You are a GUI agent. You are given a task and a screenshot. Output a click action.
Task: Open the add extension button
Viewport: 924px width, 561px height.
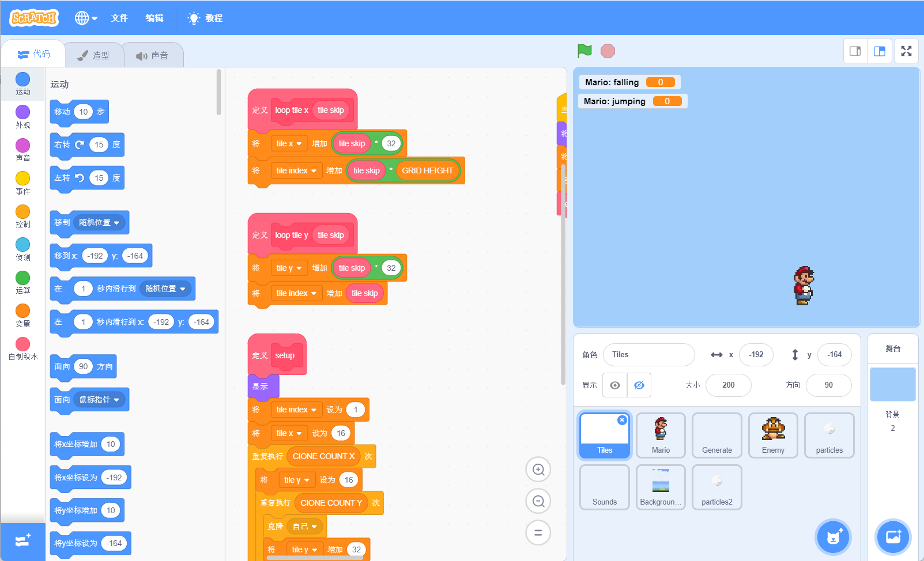pos(23,541)
